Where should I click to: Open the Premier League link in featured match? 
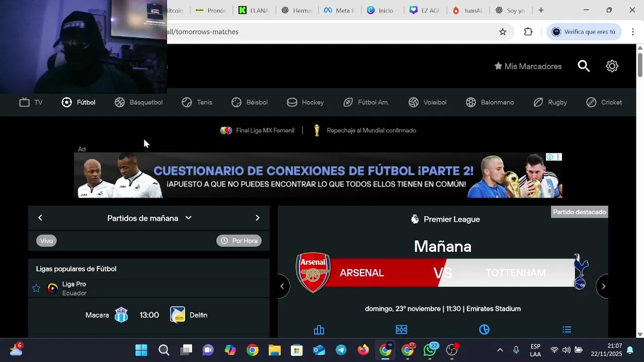point(445,219)
